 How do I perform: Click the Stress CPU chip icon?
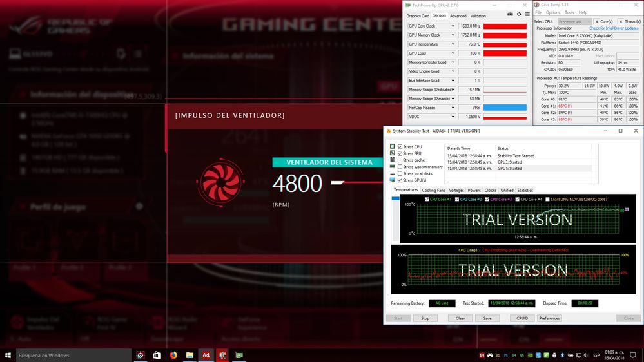coord(392,146)
